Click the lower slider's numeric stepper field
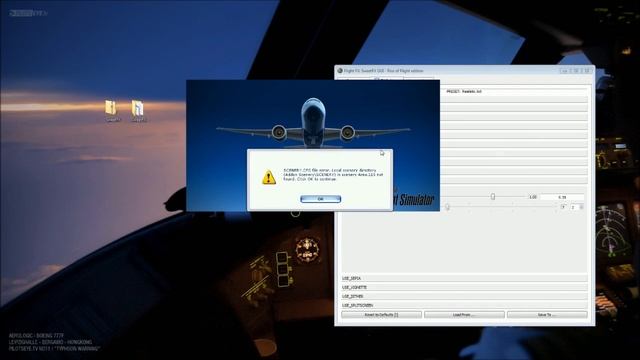 (577, 207)
